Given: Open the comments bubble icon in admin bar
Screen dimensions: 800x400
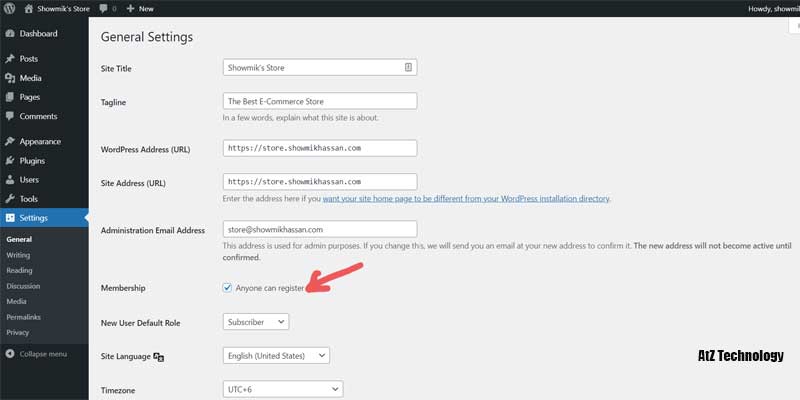Looking at the screenshot, I should point(103,8).
